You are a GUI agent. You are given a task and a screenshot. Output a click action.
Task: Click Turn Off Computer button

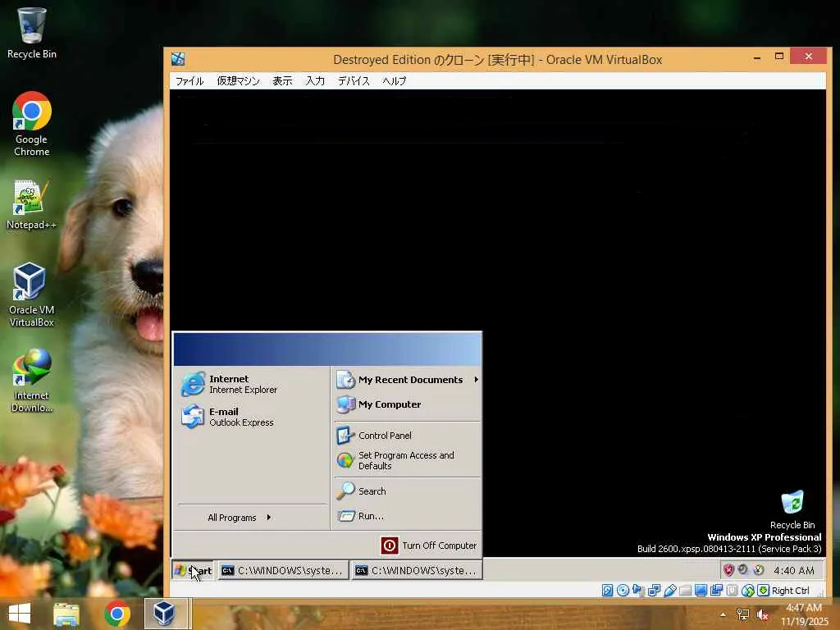[x=428, y=546]
